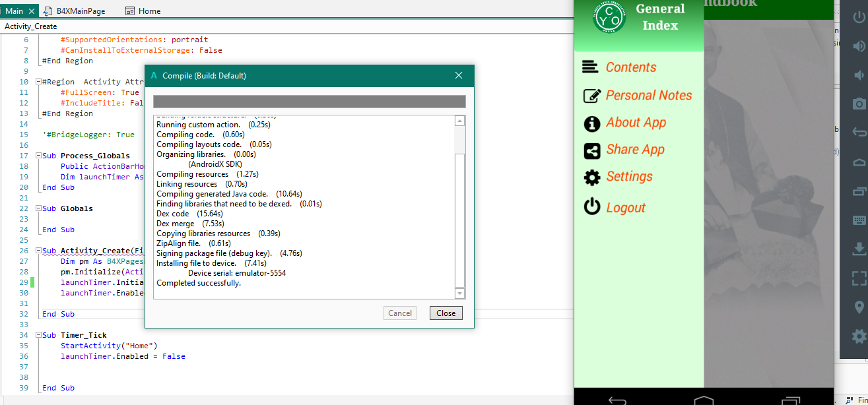Viewport: 868px width, 405px height.
Task: Tap the Share App share icon
Action: pos(592,150)
